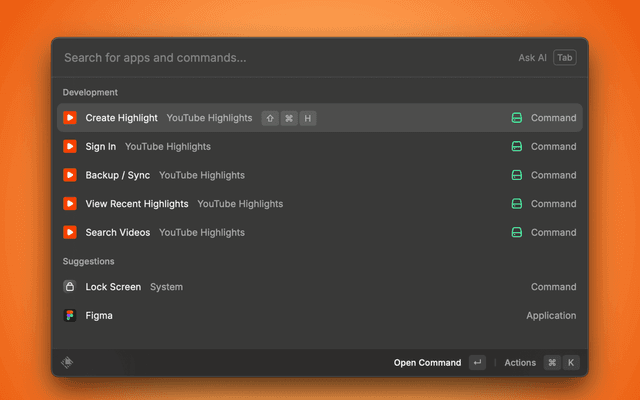Select the Create Highlight command
Image resolution: width=640 pixels, height=400 pixels.
[x=121, y=118]
